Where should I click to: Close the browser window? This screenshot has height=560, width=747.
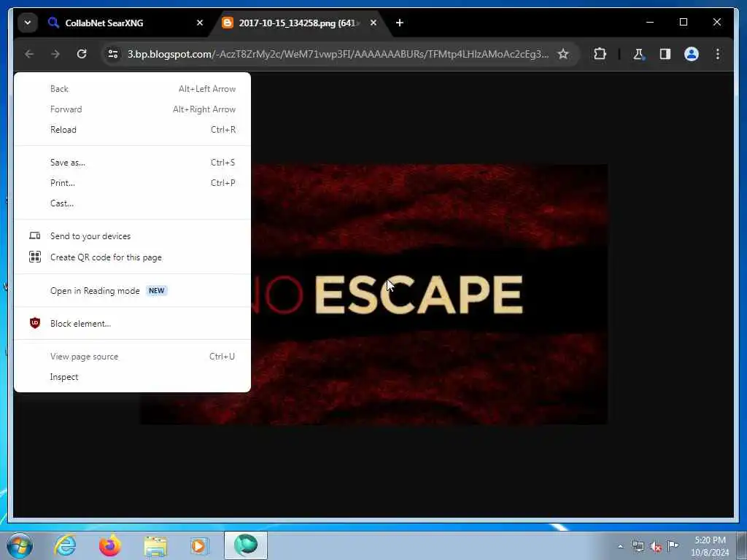716,22
